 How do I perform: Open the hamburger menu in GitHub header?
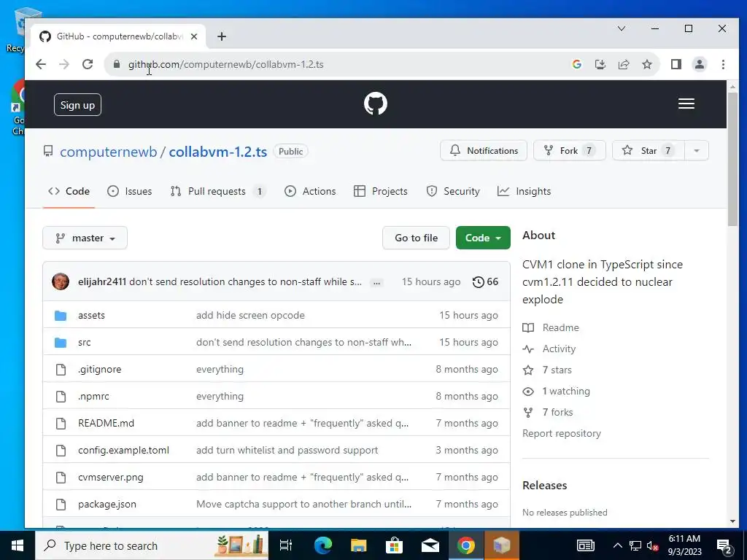[x=686, y=104]
